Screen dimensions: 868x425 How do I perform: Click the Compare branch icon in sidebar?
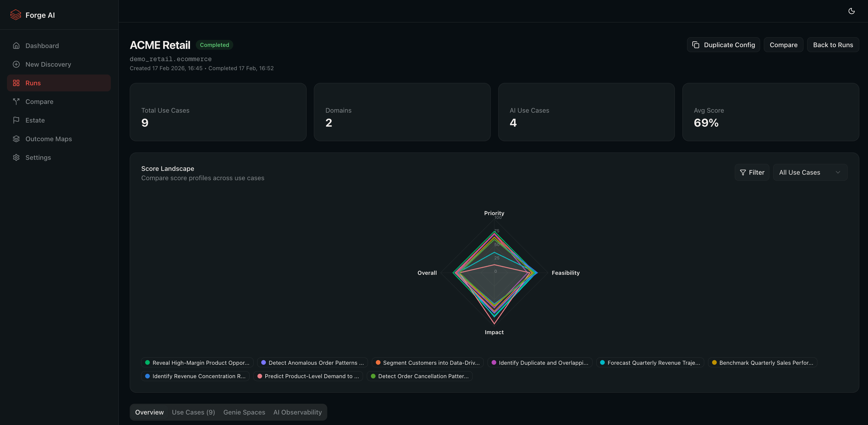point(16,102)
